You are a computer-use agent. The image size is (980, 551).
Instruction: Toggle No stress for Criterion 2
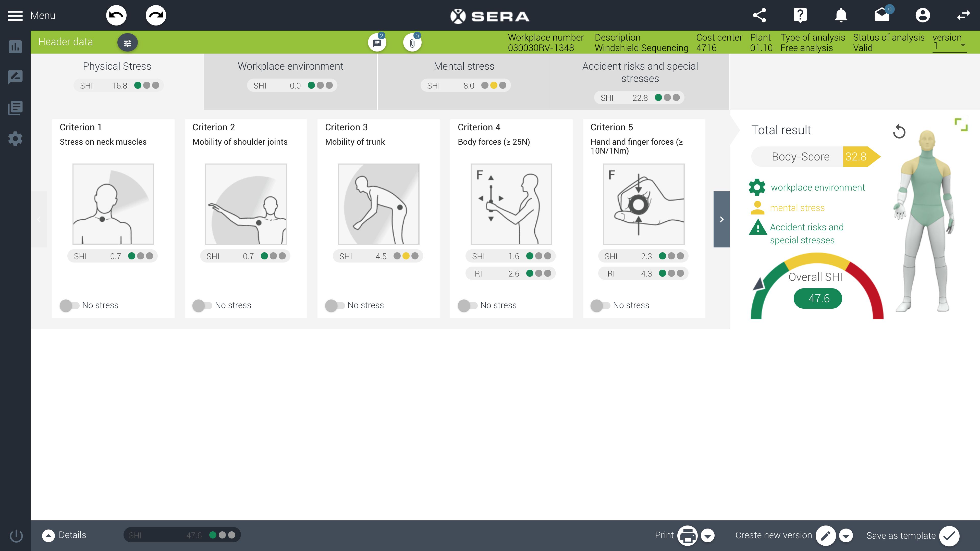[202, 305]
